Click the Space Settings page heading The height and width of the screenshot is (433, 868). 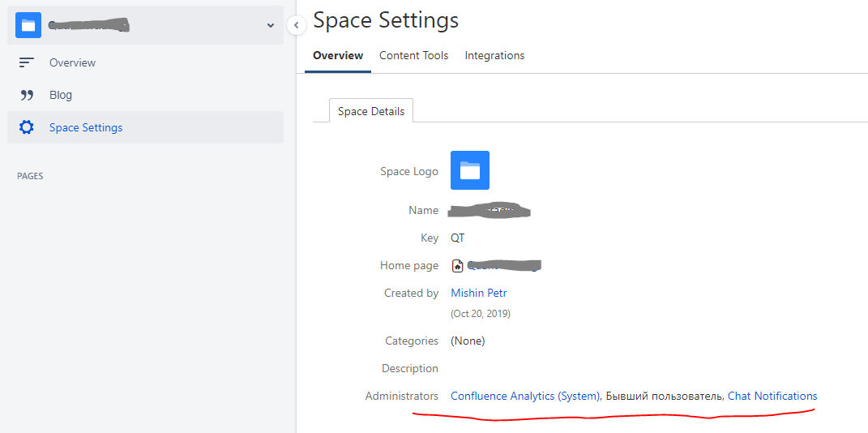pos(386,20)
